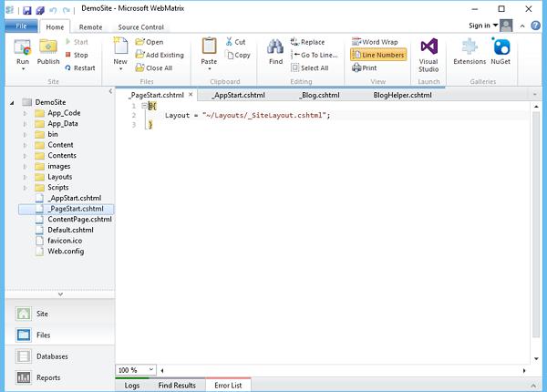Open the Extensions gallery
547x392 pixels.
click(470, 51)
